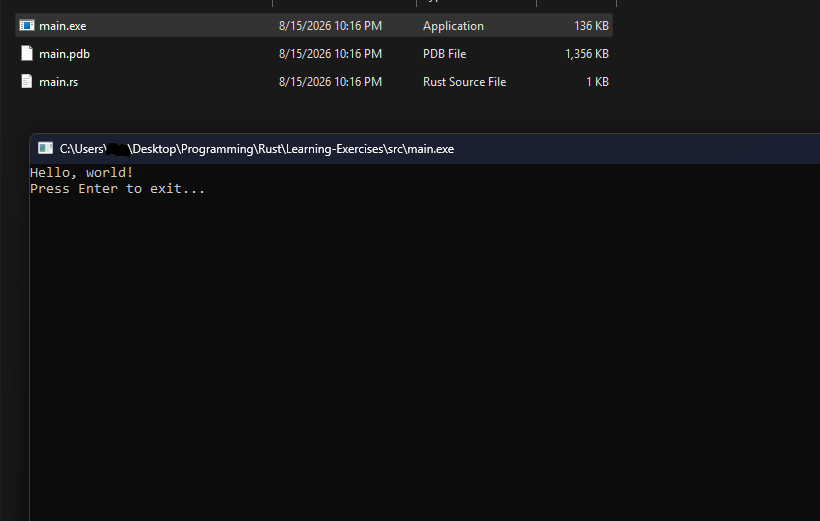The width and height of the screenshot is (820, 521).
Task: Select the main.exe application icon
Action: [27, 25]
